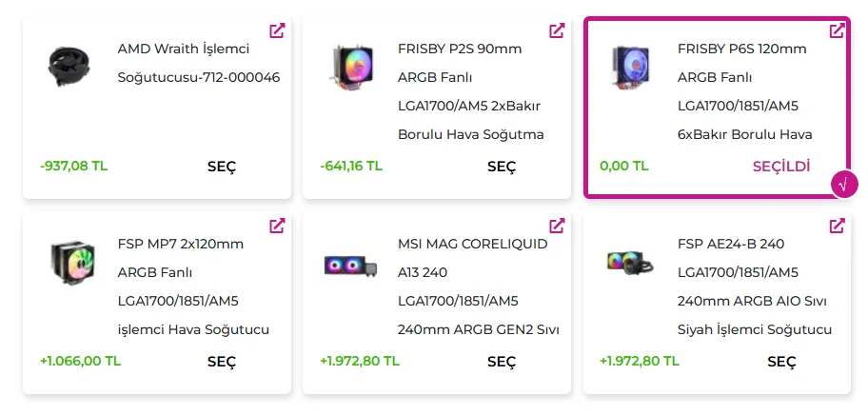Open MSI MAG CORELIQUID external link icon
Screen dimensions: 868x415
[557, 226]
